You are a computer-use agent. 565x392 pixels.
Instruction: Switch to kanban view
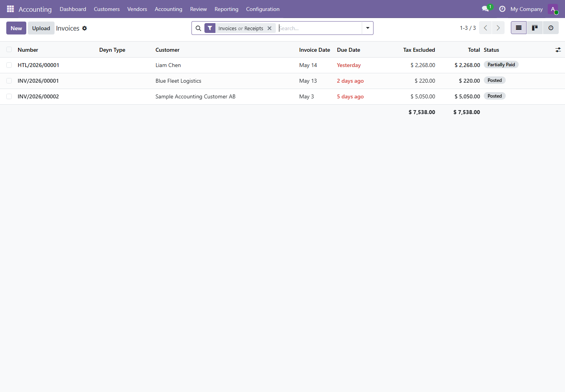(535, 28)
